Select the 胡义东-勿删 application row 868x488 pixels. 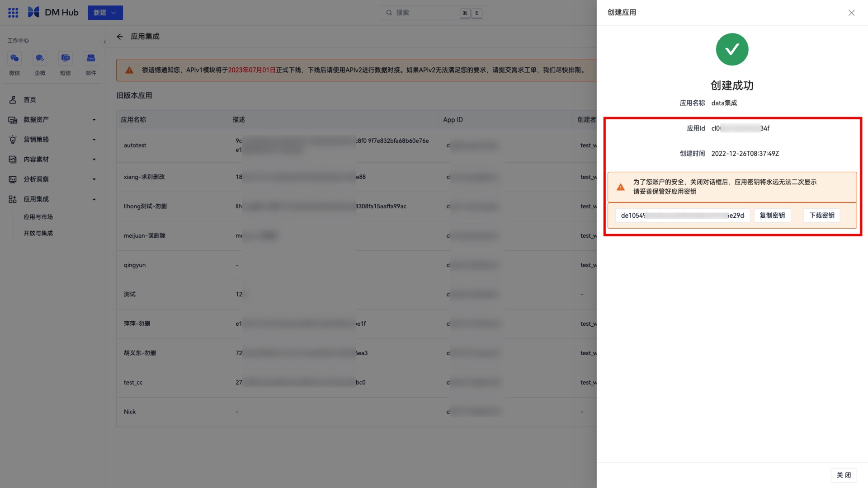[356, 353]
